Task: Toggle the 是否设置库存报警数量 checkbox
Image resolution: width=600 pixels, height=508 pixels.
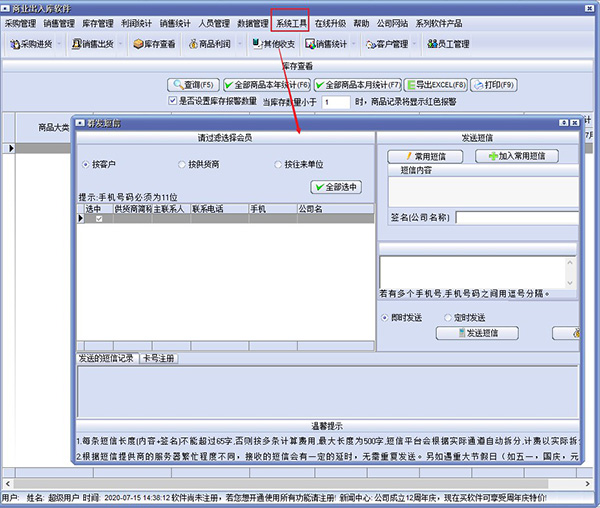Action: (173, 101)
